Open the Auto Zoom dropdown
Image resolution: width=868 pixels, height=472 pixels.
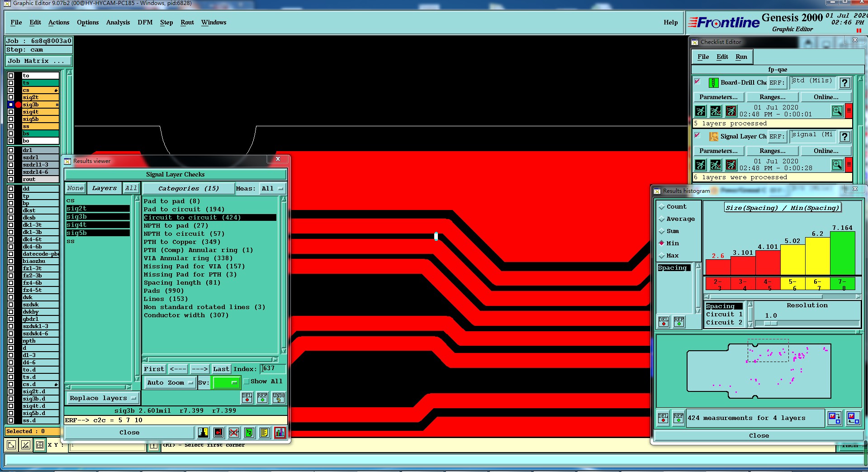[x=170, y=382]
